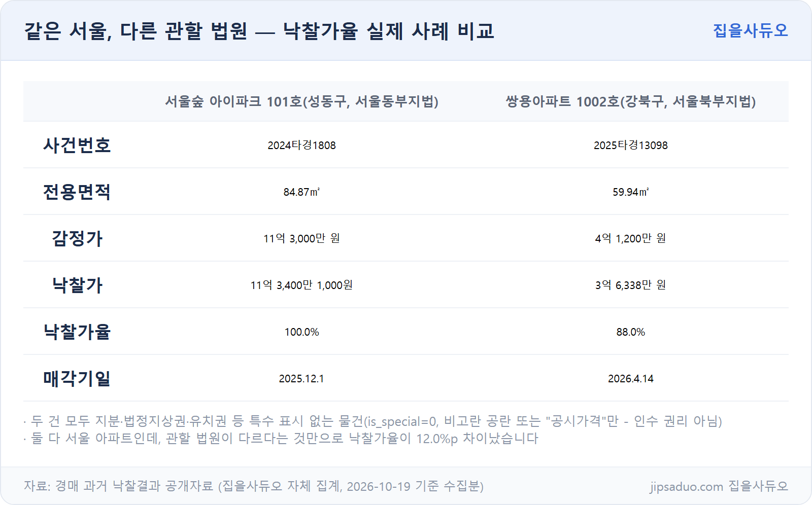Select the 84.87㎡ area value
Image resolution: width=812 pixels, height=505 pixels.
pos(302,192)
